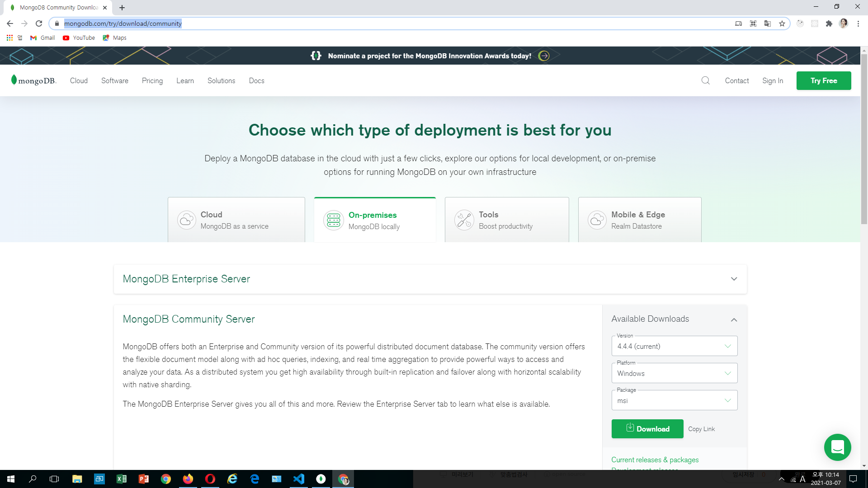868x488 pixels.
Task: Open Excel from the taskbar
Action: click(122, 479)
